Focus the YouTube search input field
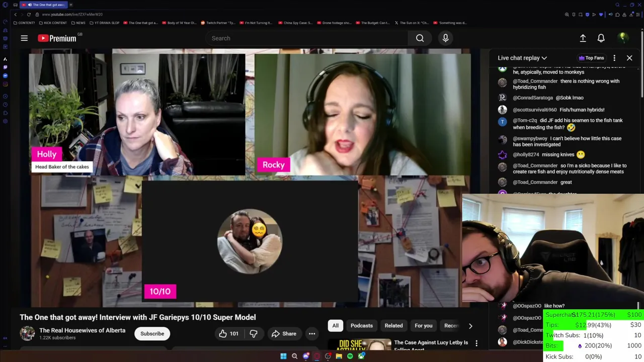 click(x=307, y=38)
